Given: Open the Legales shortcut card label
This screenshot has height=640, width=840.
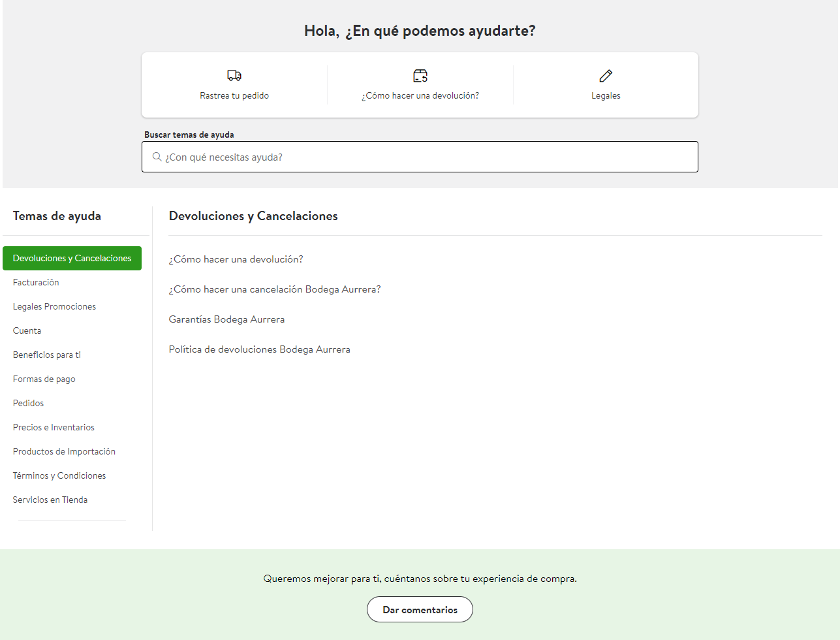Looking at the screenshot, I should click(x=606, y=95).
